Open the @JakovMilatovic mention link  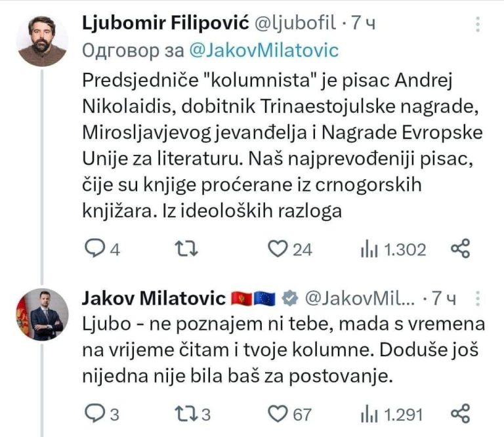coord(263,51)
